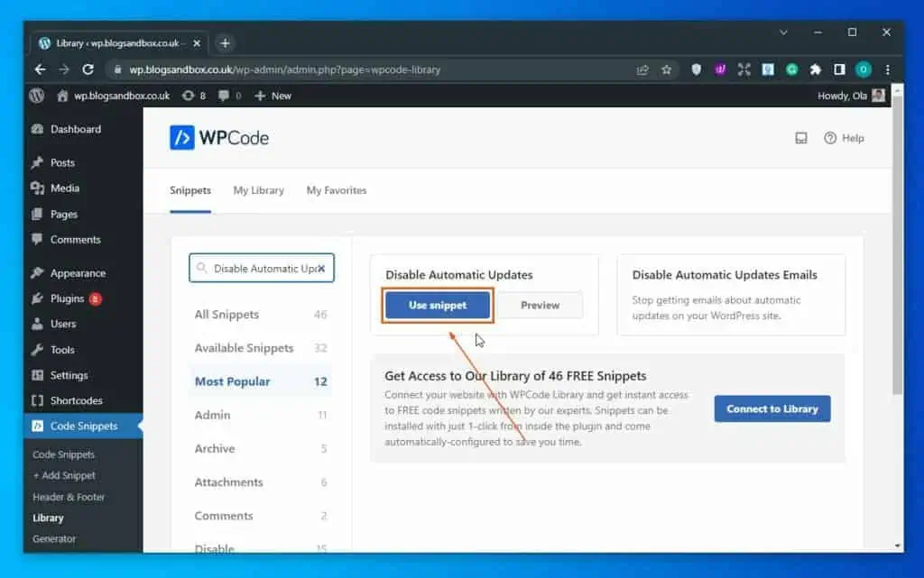Viewport: 924px width, 578px height.
Task: Click the Plugins icon with the red badge
Action: [38, 298]
